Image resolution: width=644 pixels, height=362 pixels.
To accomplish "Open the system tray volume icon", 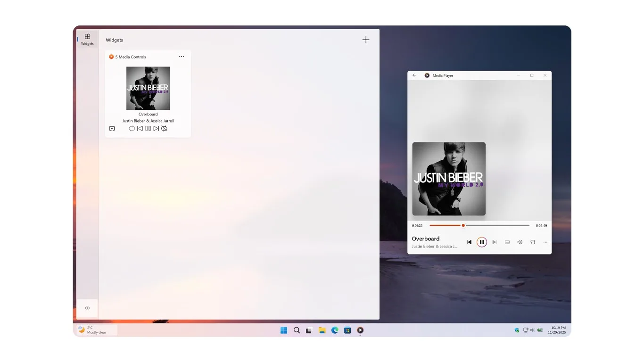I will (x=532, y=330).
